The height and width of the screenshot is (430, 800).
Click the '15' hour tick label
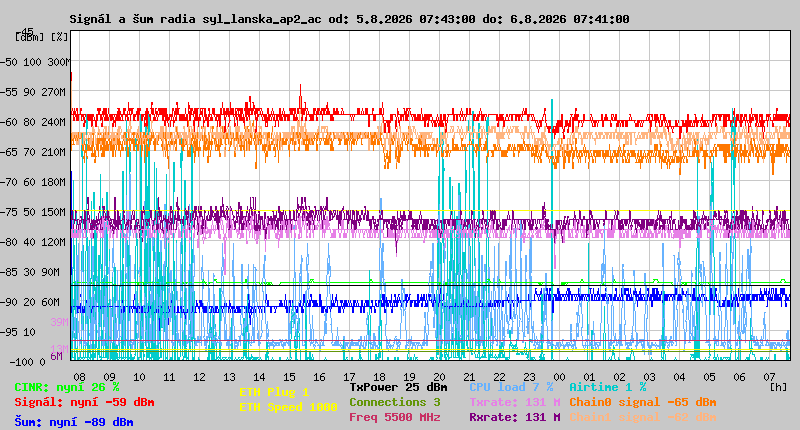tap(289, 377)
